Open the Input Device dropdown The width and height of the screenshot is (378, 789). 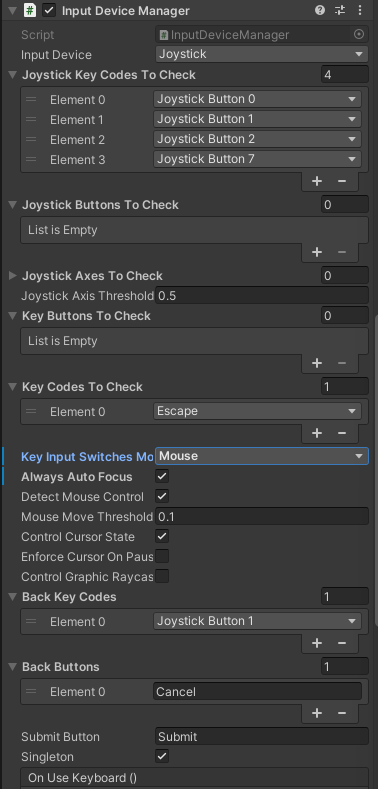coord(262,54)
